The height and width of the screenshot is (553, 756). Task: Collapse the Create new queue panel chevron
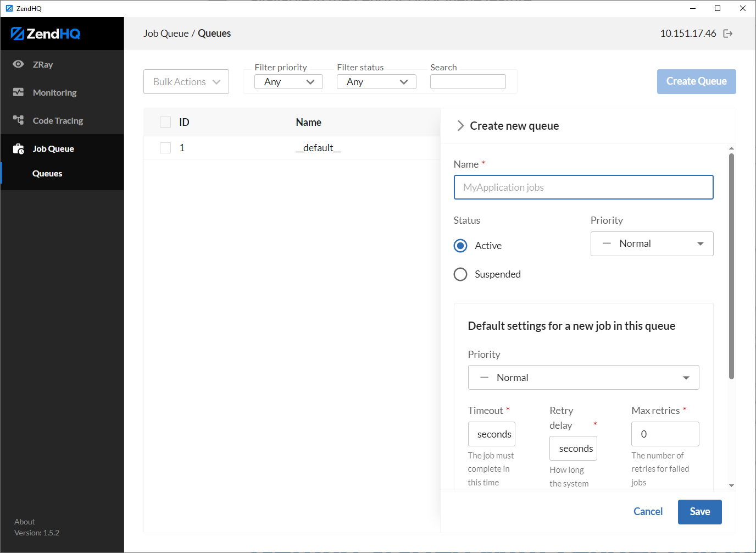click(460, 126)
